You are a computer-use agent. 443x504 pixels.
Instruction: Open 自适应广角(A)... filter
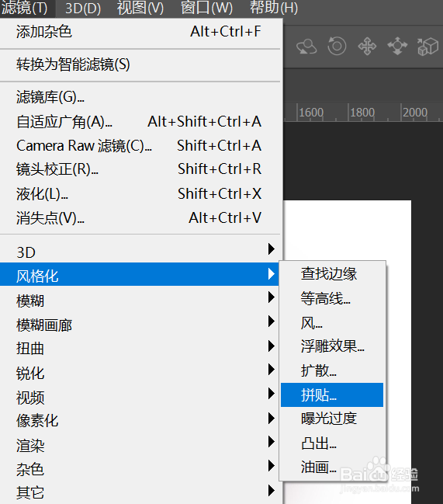(x=140, y=121)
